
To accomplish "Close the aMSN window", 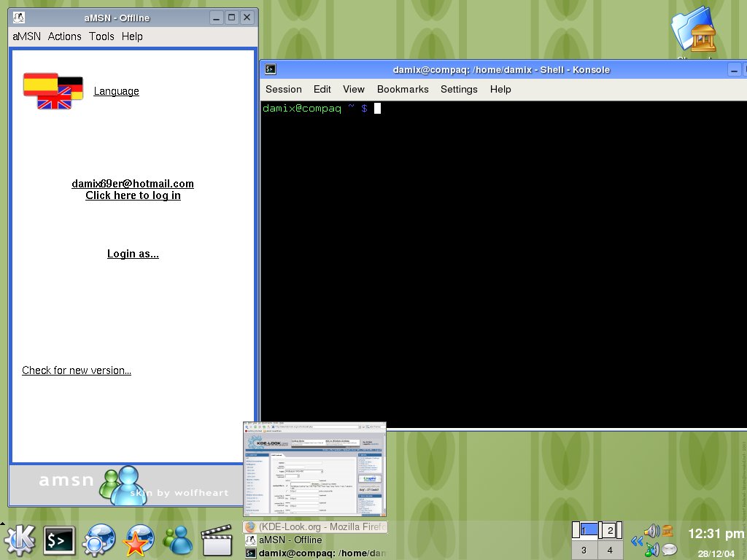I will click(247, 18).
